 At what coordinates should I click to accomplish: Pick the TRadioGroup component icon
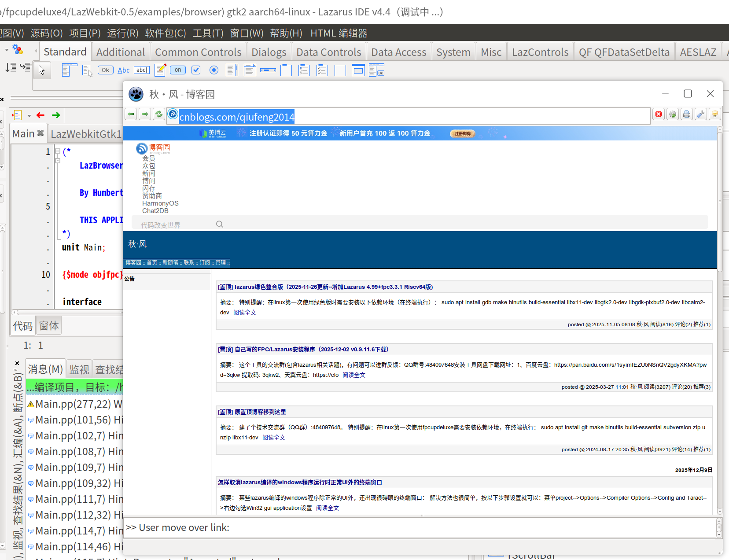click(304, 70)
